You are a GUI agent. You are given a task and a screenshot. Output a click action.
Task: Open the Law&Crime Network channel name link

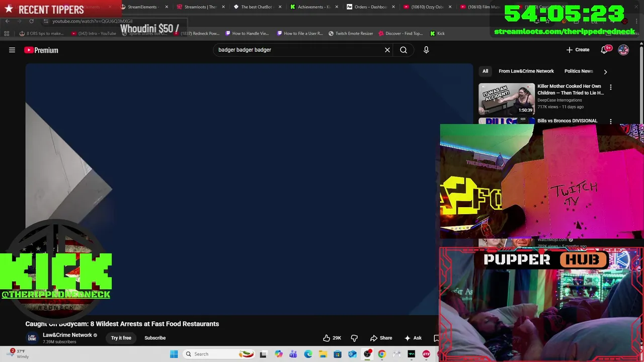pyautogui.click(x=67, y=335)
